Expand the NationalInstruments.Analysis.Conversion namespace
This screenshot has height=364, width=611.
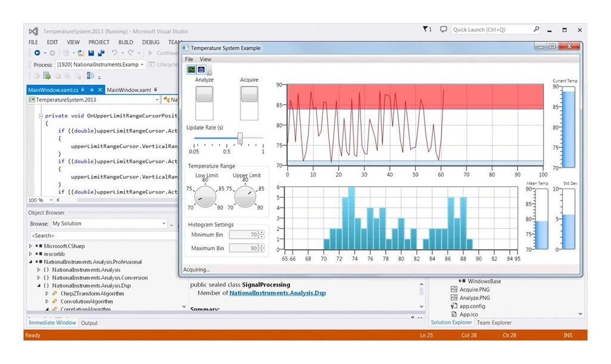click(x=39, y=278)
